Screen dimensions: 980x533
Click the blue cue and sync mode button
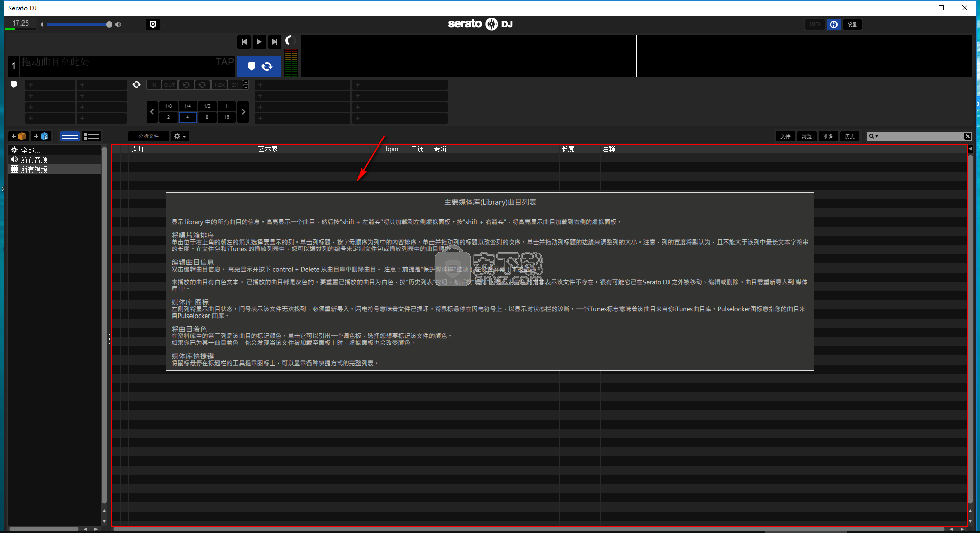point(259,66)
